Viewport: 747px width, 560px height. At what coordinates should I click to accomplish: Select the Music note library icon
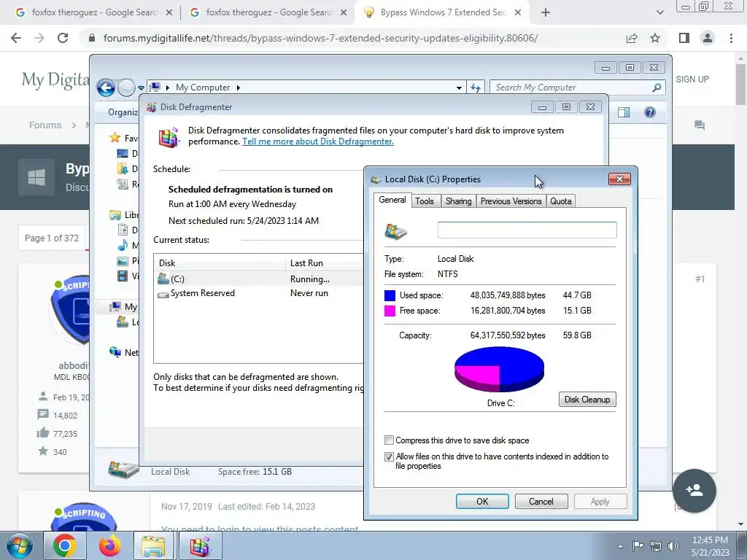click(x=123, y=245)
